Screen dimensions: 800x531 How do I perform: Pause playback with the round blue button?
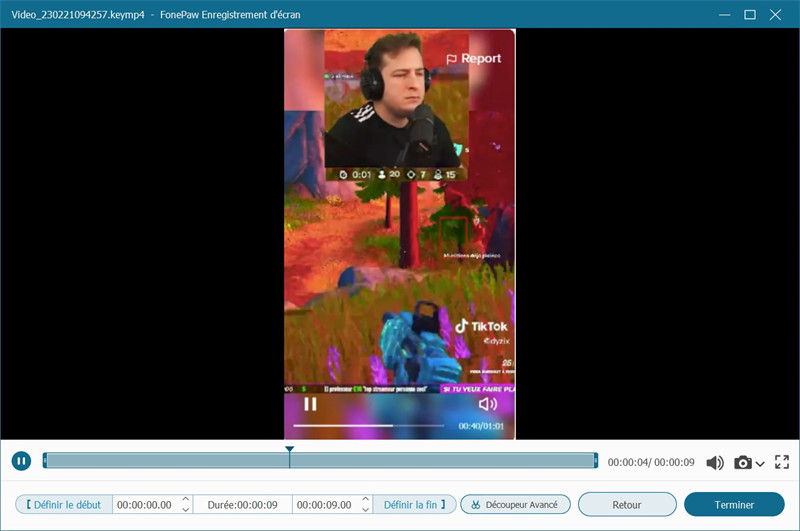[21, 461]
